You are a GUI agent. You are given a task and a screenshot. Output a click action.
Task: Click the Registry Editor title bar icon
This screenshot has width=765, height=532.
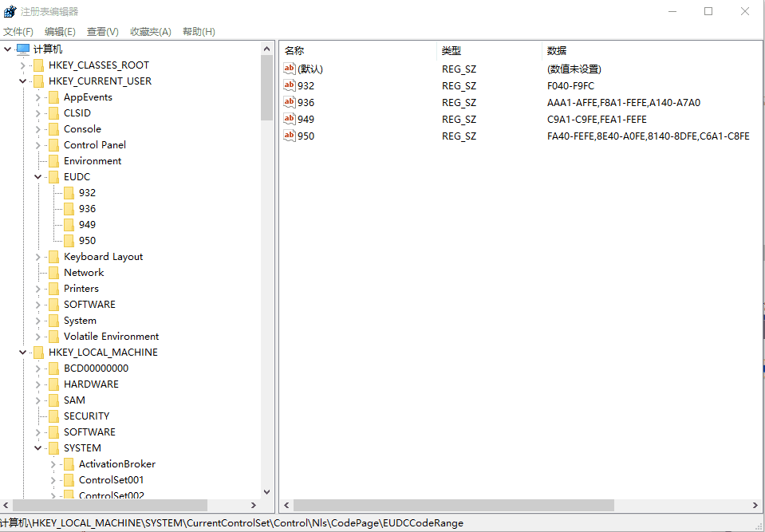click(x=10, y=11)
